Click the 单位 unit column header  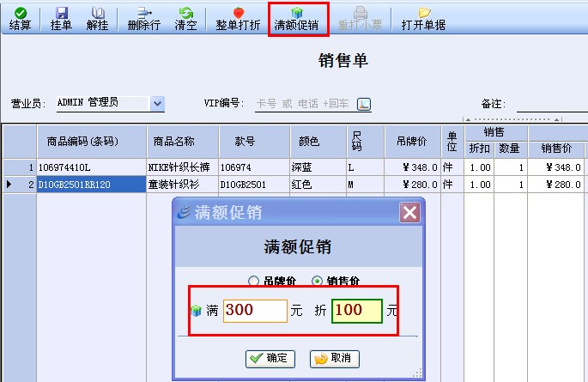pos(452,142)
